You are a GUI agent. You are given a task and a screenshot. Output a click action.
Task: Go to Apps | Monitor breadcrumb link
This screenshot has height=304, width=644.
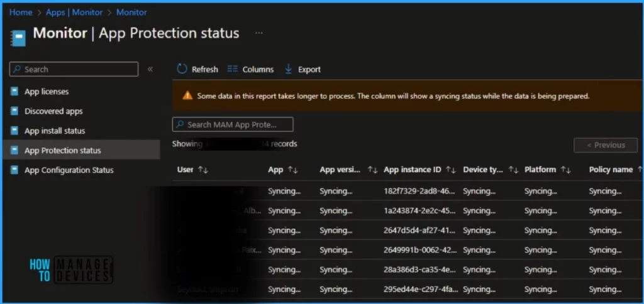tap(74, 13)
